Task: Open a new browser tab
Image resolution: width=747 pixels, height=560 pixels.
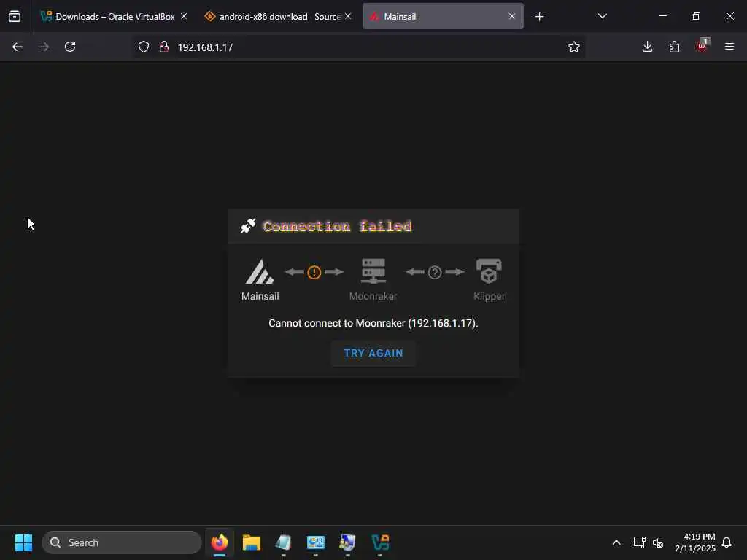Action: click(x=539, y=17)
